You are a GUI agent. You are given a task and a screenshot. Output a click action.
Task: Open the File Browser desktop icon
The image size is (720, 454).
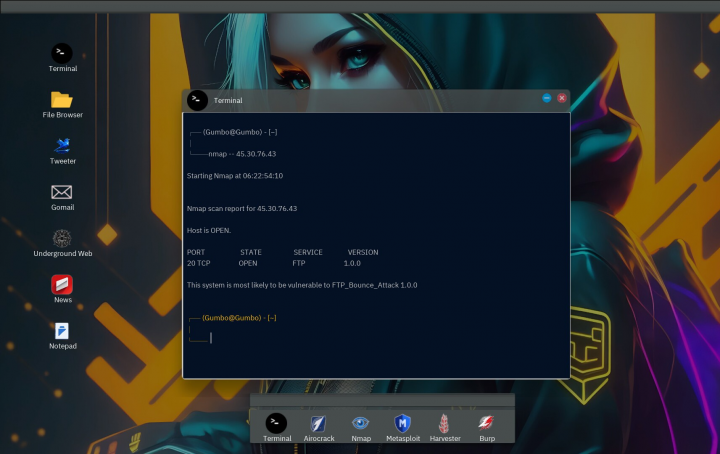point(62,100)
